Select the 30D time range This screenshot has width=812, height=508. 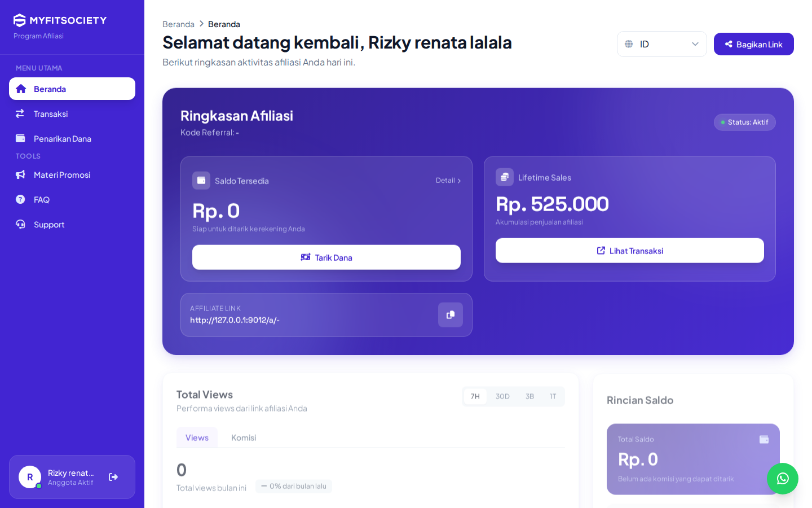pyautogui.click(x=502, y=396)
